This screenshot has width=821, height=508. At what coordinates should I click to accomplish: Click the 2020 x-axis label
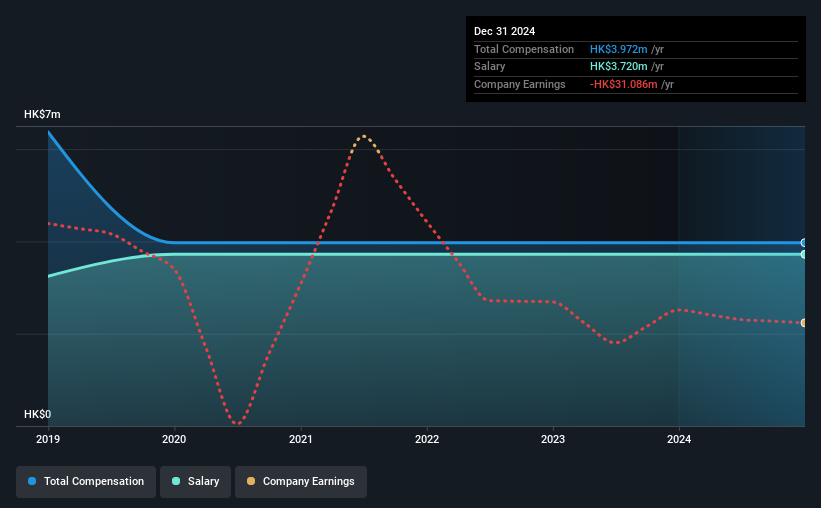pyautogui.click(x=174, y=439)
